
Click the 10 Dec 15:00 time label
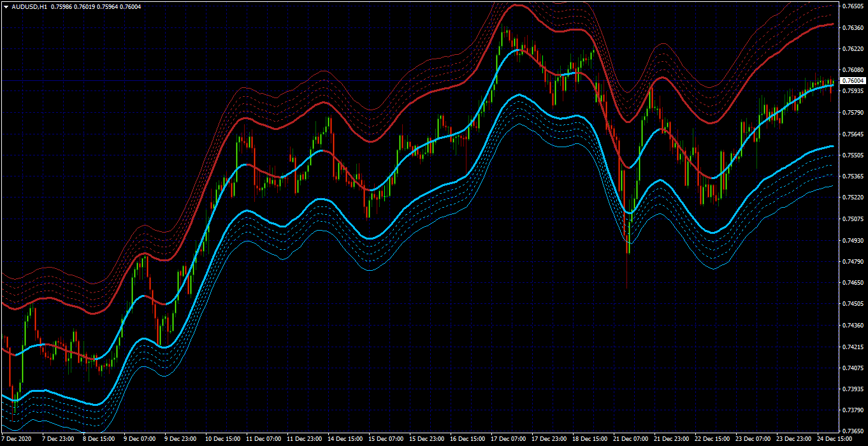click(223, 439)
